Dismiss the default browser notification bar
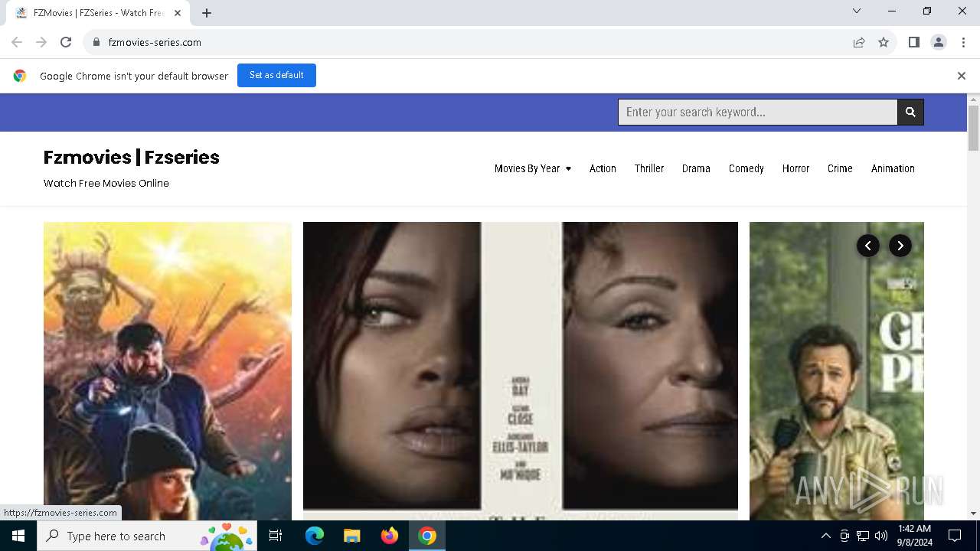The width and height of the screenshot is (980, 551). pos(961,76)
